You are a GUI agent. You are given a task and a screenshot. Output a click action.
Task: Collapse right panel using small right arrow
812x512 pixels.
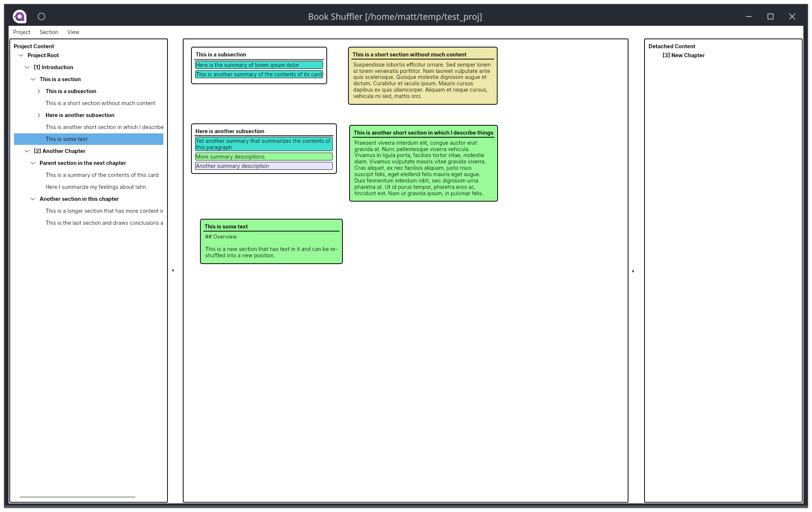633,271
